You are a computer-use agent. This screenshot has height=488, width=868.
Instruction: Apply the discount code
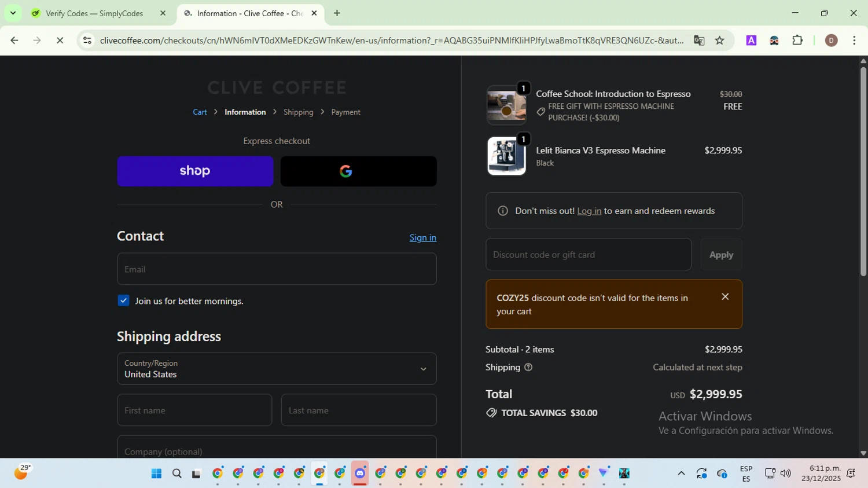pos(721,254)
